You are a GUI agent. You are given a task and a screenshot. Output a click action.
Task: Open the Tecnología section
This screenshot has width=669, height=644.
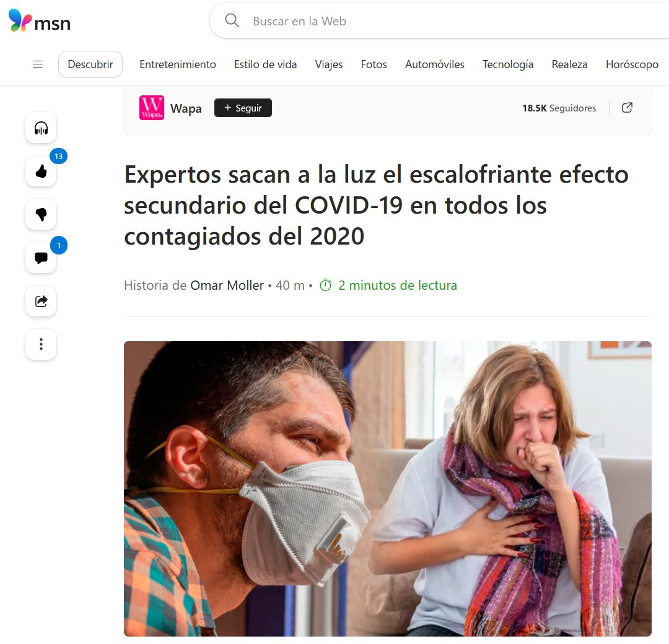click(x=508, y=64)
